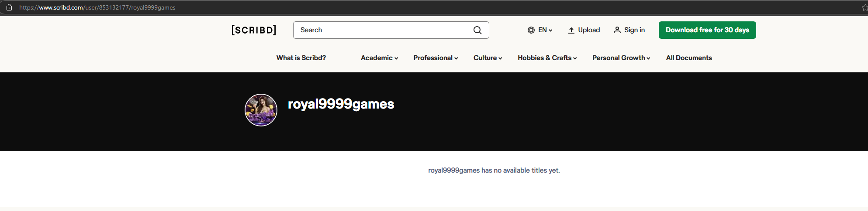This screenshot has width=868, height=211.
Task: Click the Upload arrow icon
Action: coord(571,30)
